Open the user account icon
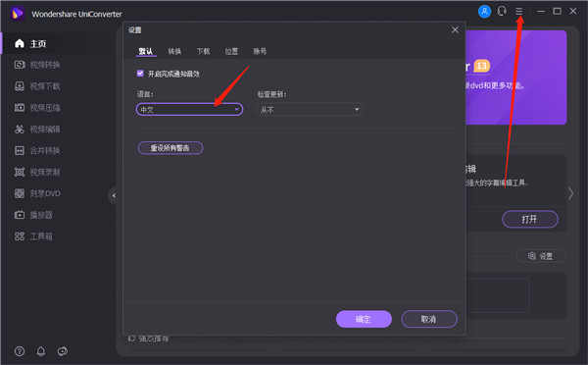588x365 pixels. (484, 11)
